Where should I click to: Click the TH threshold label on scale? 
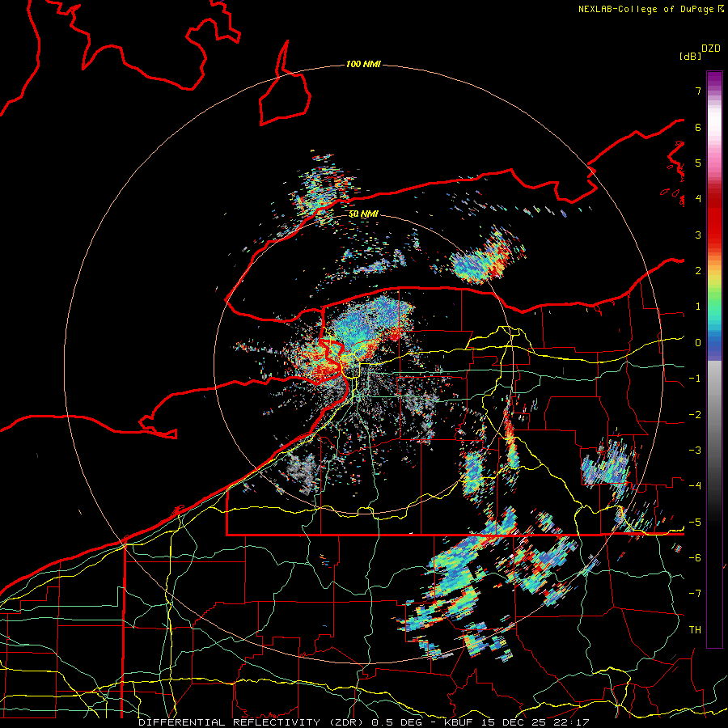pos(695,630)
